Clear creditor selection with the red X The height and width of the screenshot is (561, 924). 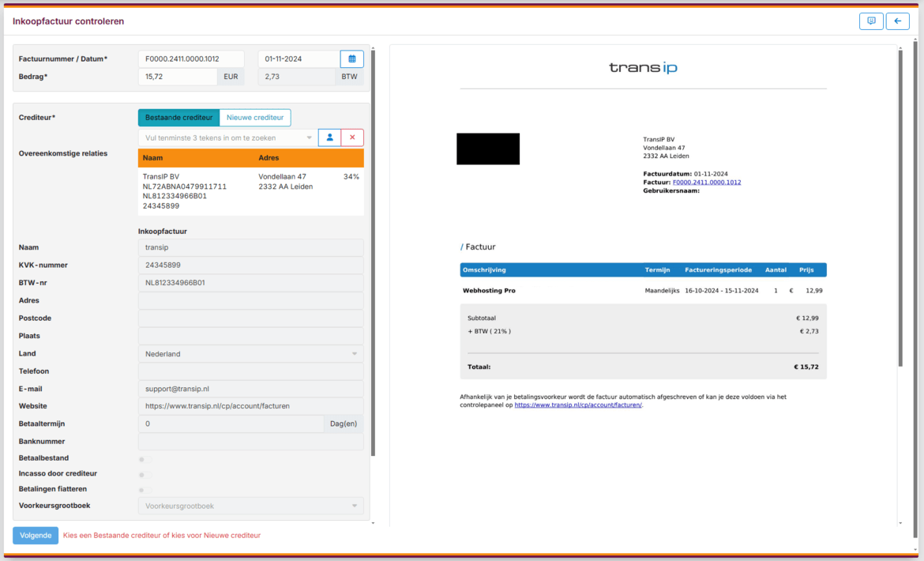tap(352, 137)
